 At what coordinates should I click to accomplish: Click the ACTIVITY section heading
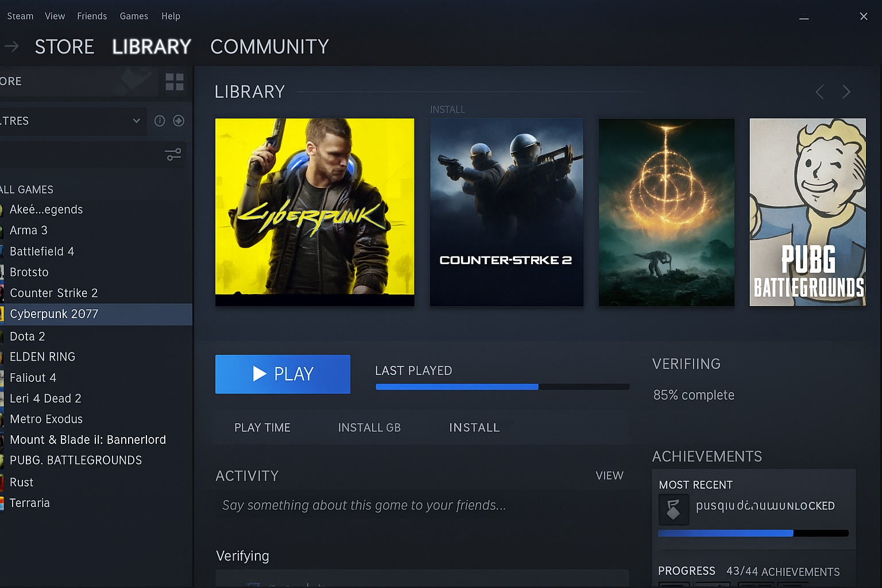coord(247,476)
